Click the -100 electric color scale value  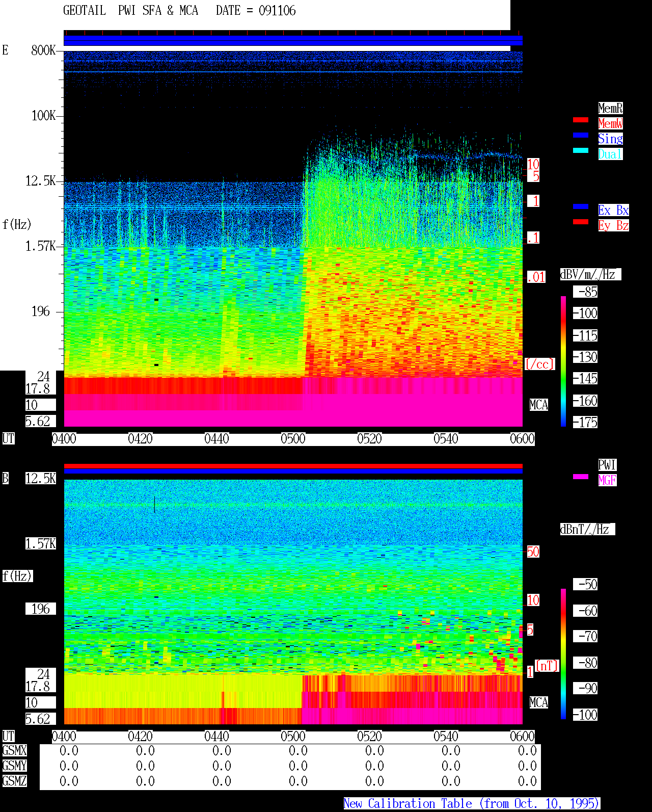pyautogui.click(x=585, y=313)
